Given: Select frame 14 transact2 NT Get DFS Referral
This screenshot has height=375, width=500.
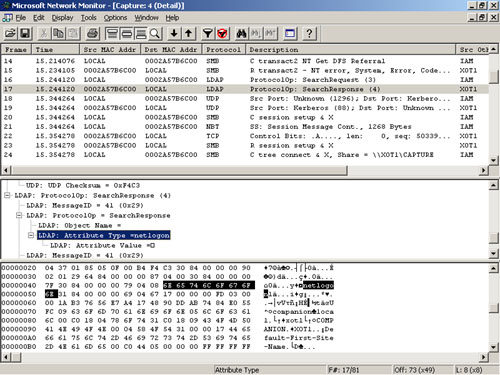Looking at the screenshot, I should pyautogui.click(x=245, y=61).
